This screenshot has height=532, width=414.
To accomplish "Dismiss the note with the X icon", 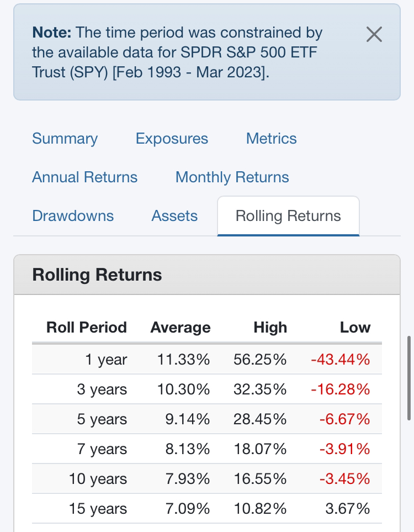I will point(374,34).
